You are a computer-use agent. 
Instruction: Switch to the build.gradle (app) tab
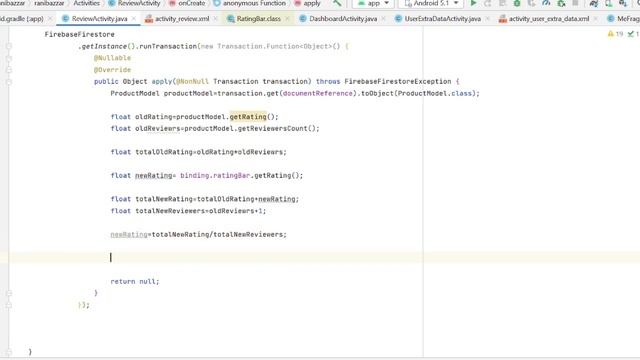tap(22, 19)
